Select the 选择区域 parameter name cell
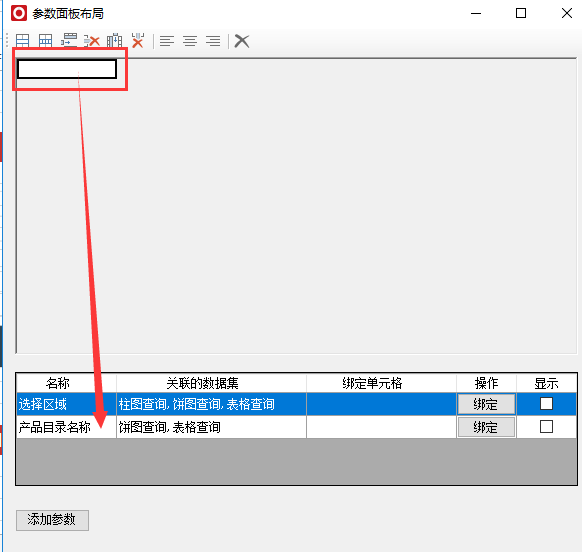582x552 pixels. click(66, 404)
